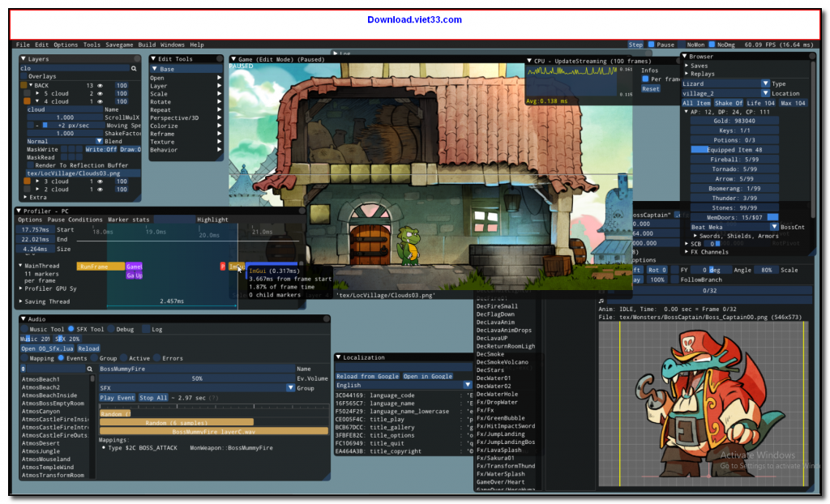Screen dimensions: 830x504
Task: Toggle the NoDmg checkbox
Action: tap(712, 45)
